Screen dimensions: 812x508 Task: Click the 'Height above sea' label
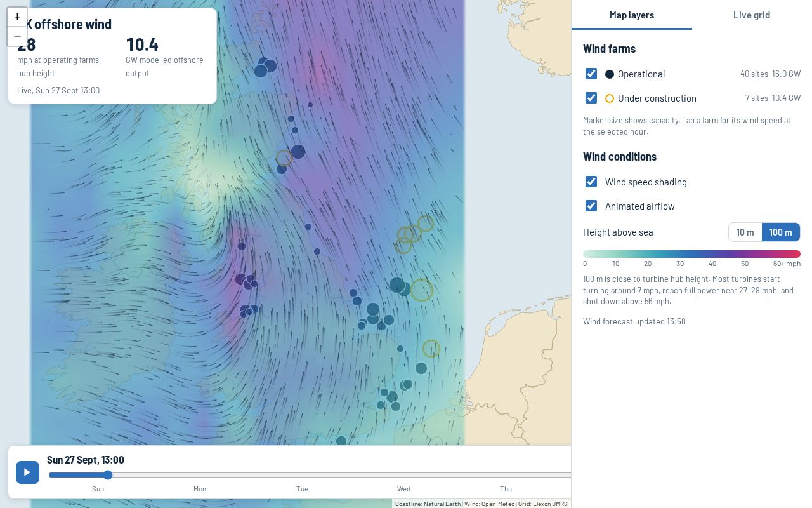click(x=618, y=232)
